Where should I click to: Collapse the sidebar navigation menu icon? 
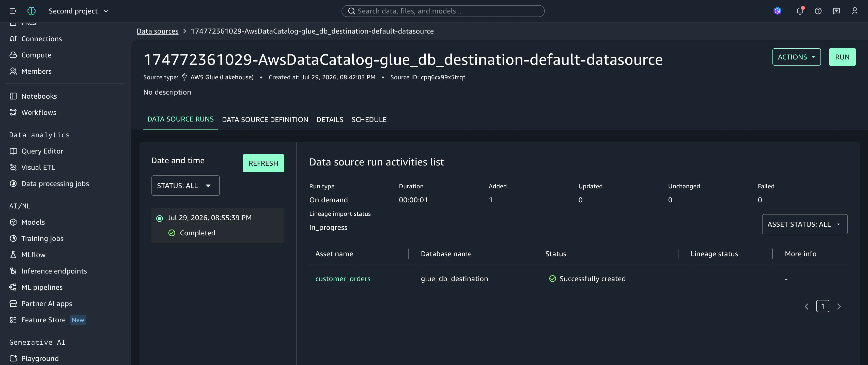click(13, 11)
